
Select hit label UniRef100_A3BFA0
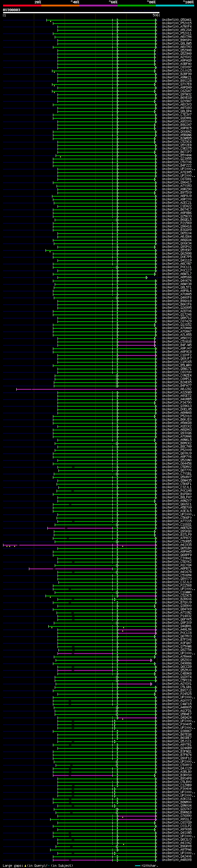[x=176, y=64]
